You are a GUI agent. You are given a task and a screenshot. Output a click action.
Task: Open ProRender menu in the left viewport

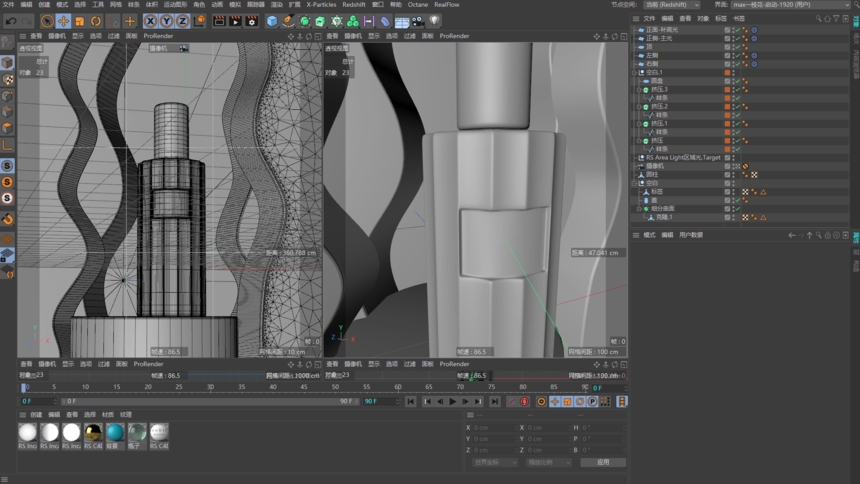click(x=159, y=36)
